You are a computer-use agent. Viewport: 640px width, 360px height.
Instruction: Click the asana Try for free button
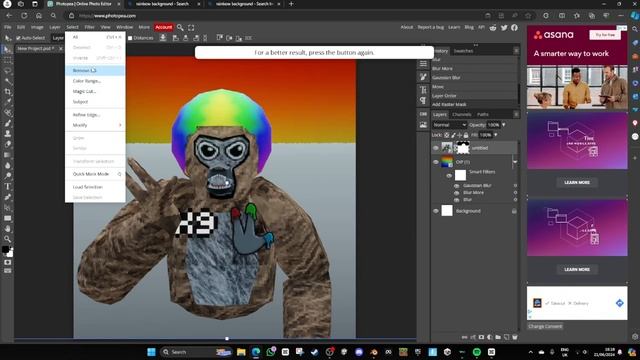coord(605,35)
